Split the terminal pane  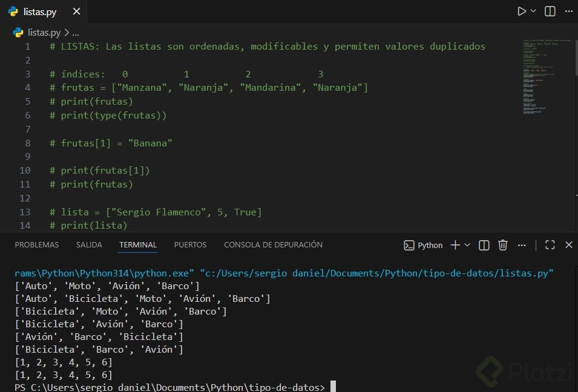coord(484,245)
